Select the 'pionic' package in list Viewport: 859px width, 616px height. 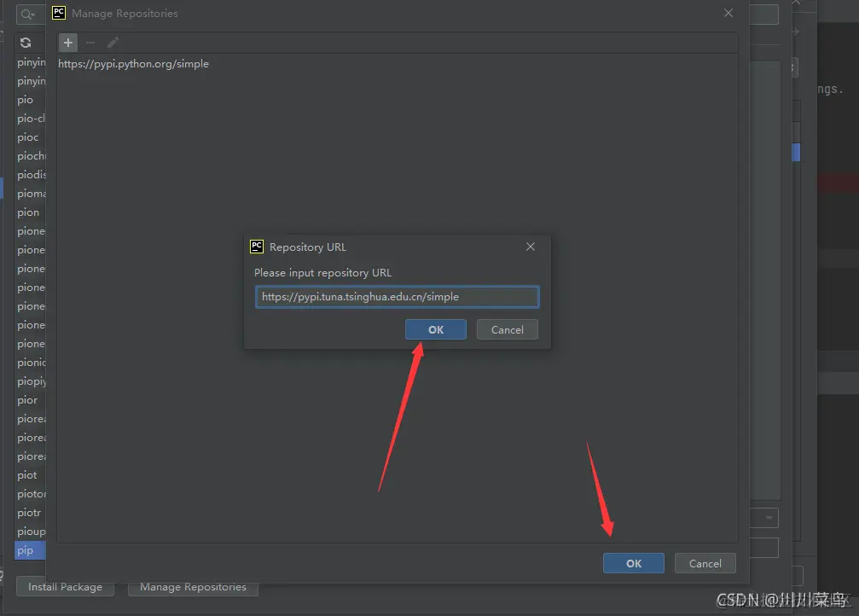tap(32, 363)
